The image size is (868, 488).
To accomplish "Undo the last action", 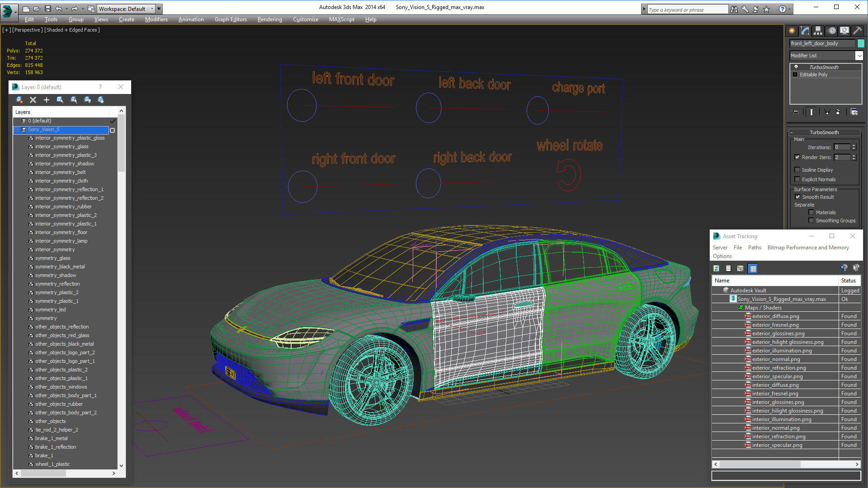I will pyautogui.click(x=59, y=9).
